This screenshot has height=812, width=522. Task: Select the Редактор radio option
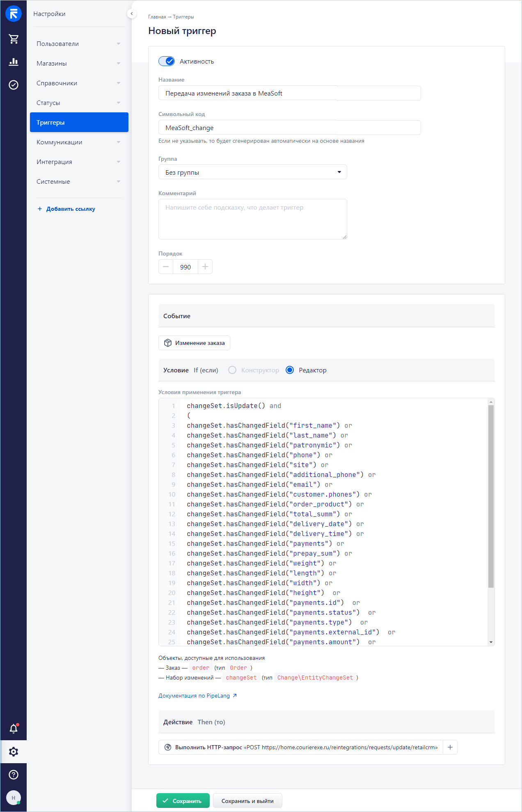(290, 370)
